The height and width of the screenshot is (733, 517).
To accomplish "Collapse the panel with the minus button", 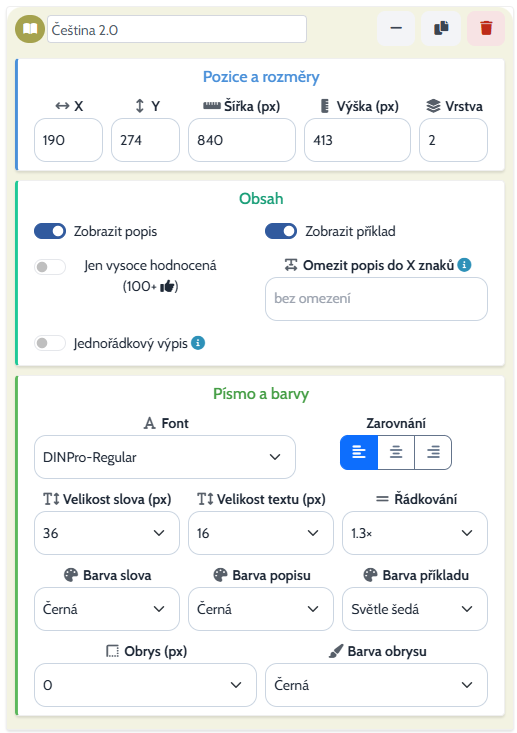I will click(x=396, y=29).
